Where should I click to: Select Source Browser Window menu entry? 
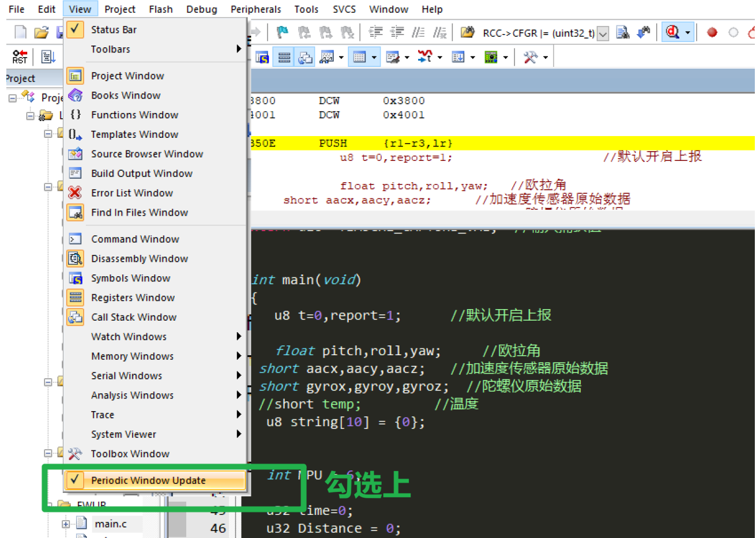tap(156, 154)
